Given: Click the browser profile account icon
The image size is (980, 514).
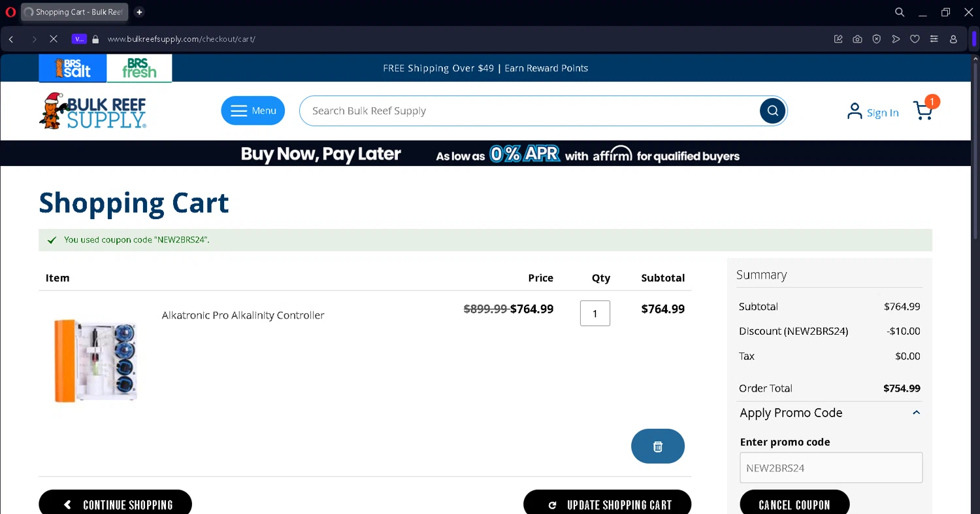Looking at the screenshot, I should coord(953,39).
